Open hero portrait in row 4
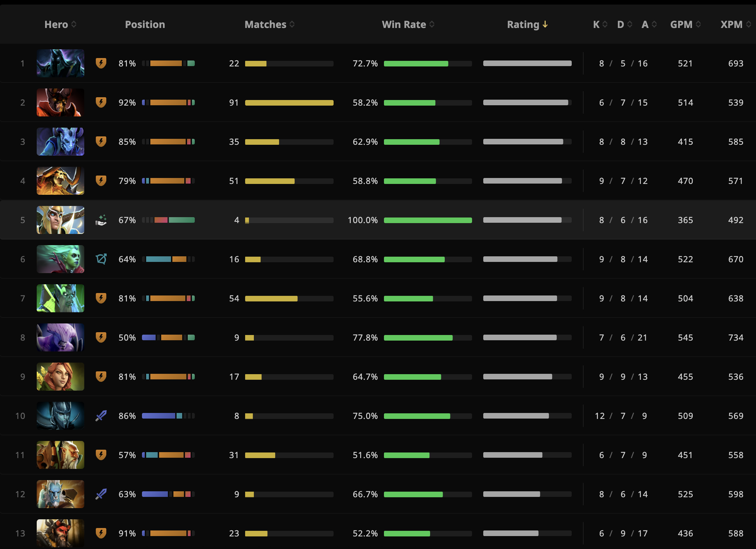The image size is (756, 549). (x=60, y=181)
